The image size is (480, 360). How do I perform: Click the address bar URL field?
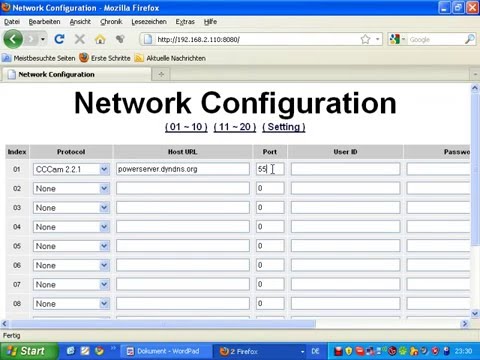tap(257, 39)
